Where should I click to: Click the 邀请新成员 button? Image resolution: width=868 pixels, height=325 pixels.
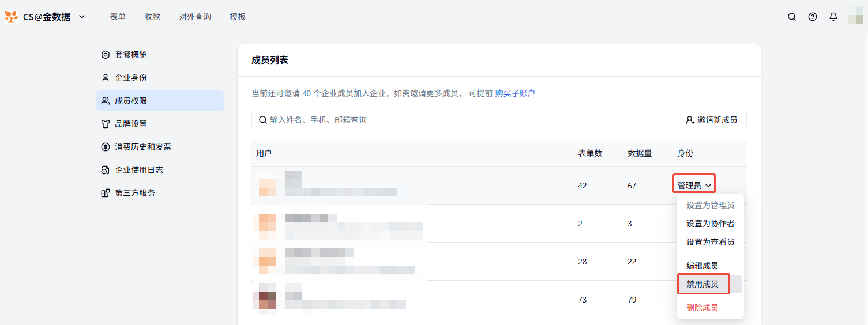pyautogui.click(x=711, y=120)
